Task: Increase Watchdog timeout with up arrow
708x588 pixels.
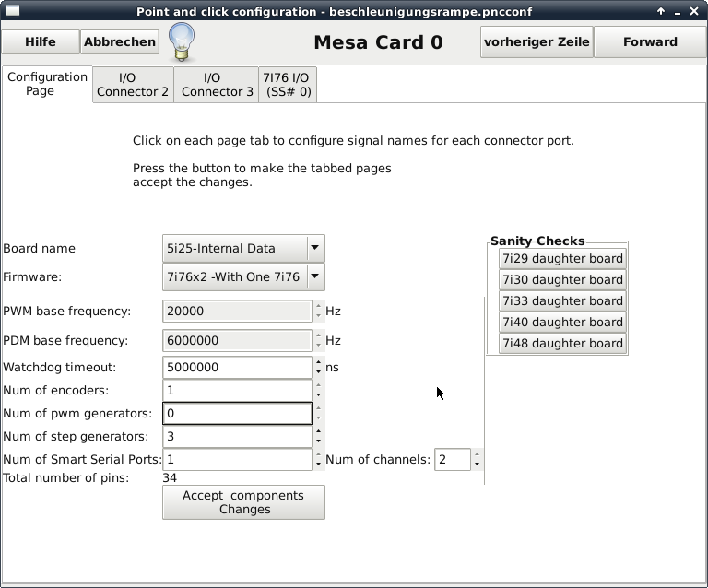Action: click(319, 362)
